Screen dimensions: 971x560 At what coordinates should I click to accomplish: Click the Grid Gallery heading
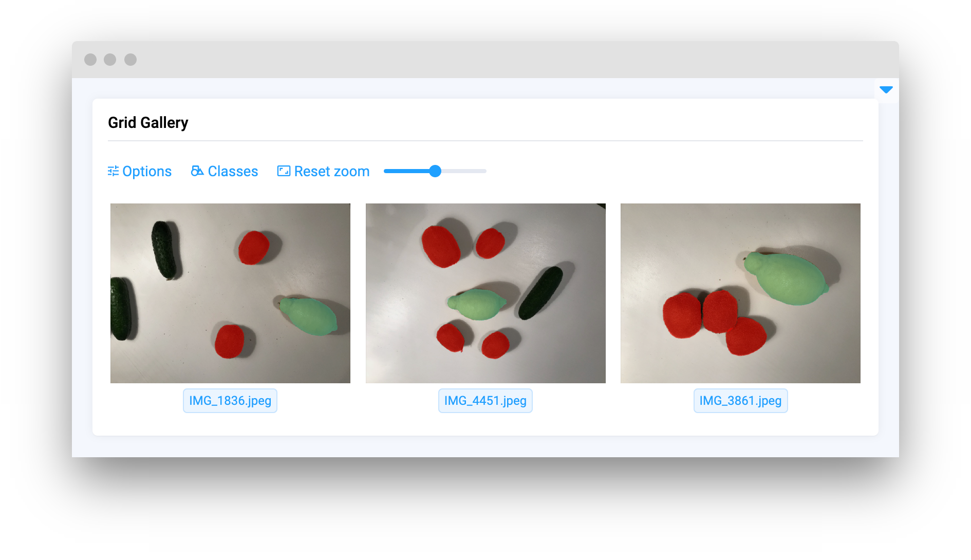coord(148,123)
